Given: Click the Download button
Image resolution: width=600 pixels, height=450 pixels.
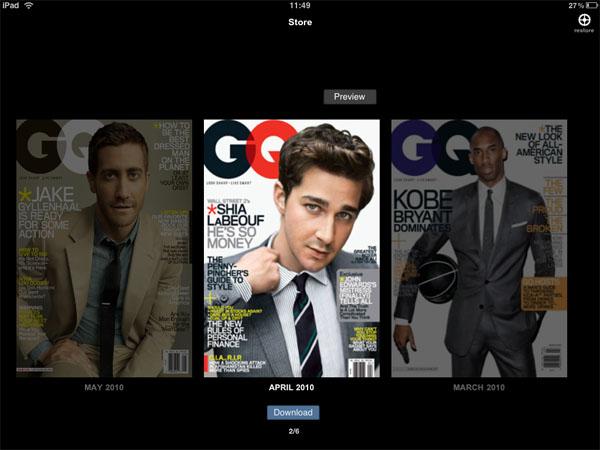Looking at the screenshot, I should 293,412.
